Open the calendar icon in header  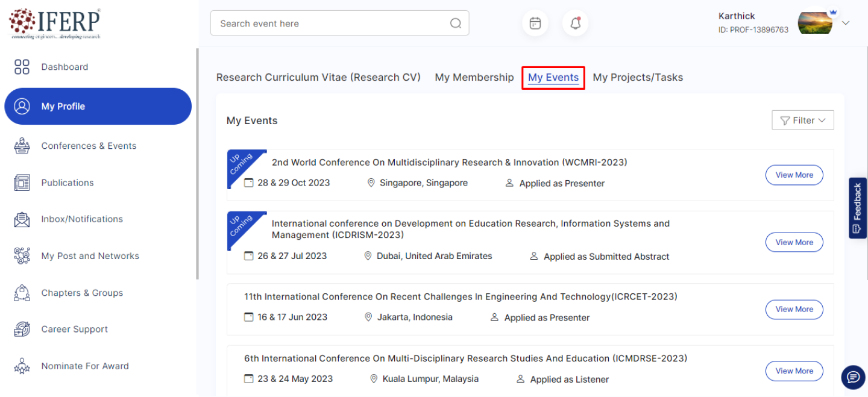[535, 23]
